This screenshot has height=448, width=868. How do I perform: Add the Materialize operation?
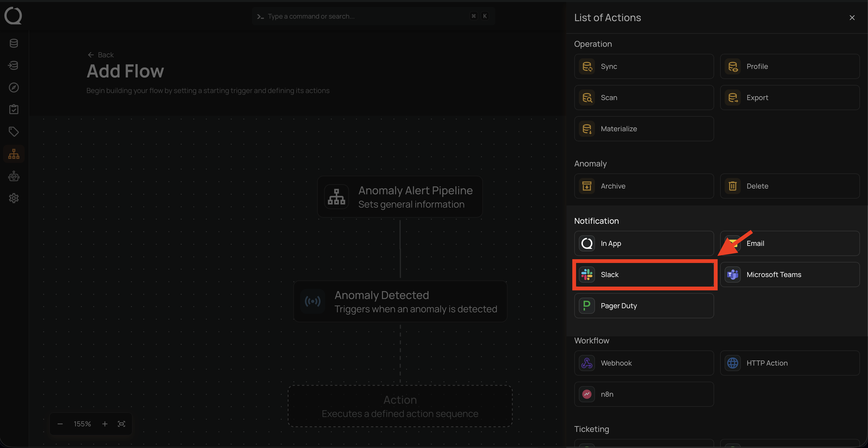(x=644, y=129)
